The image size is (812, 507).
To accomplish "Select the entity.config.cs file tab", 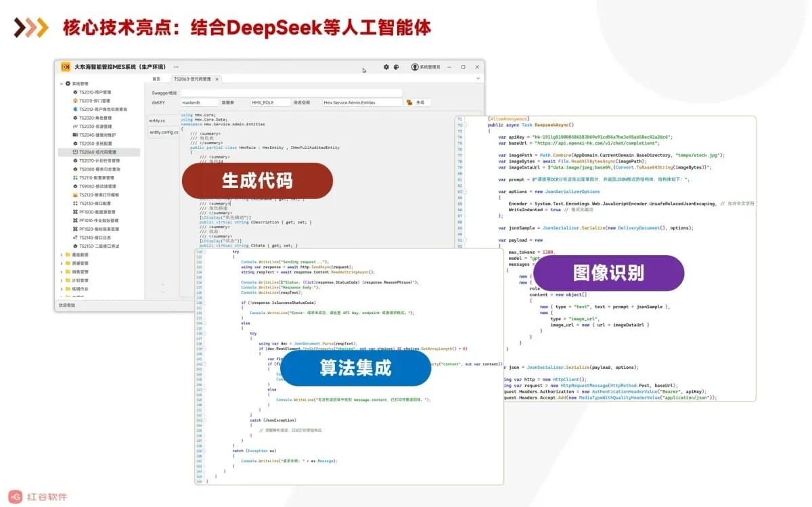I will point(163,133).
